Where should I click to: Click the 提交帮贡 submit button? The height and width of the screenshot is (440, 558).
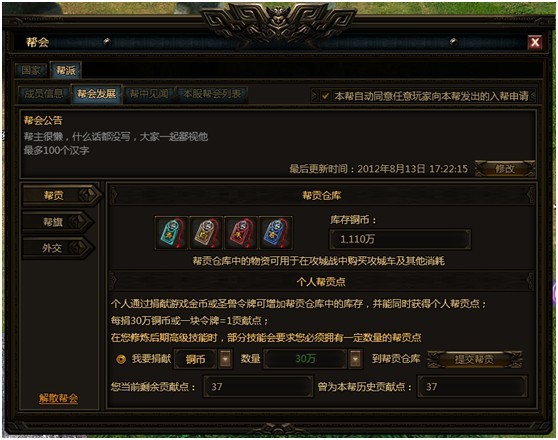click(474, 359)
